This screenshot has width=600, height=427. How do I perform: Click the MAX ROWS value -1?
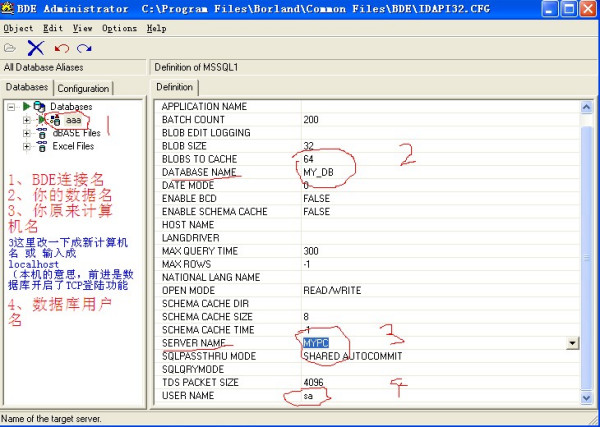coord(307,264)
